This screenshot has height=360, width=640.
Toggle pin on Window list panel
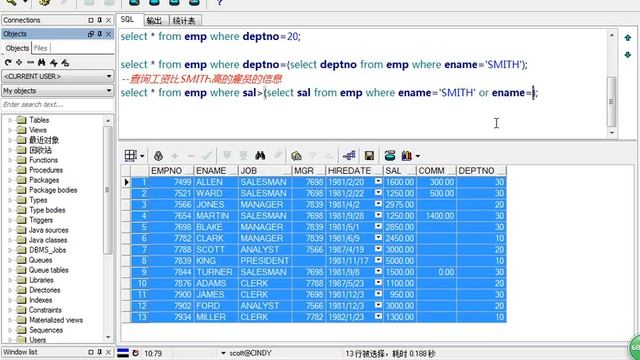pyautogui.click(x=100, y=352)
